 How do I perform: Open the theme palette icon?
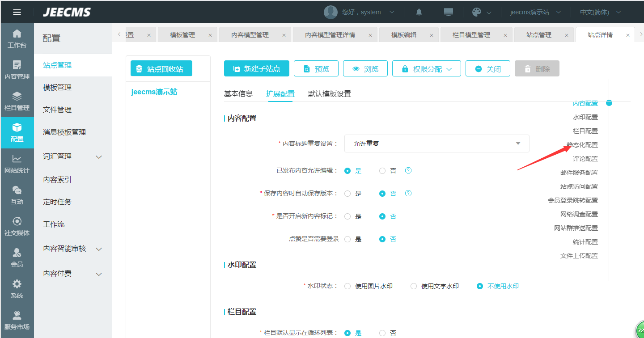pyautogui.click(x=477, y=12)
